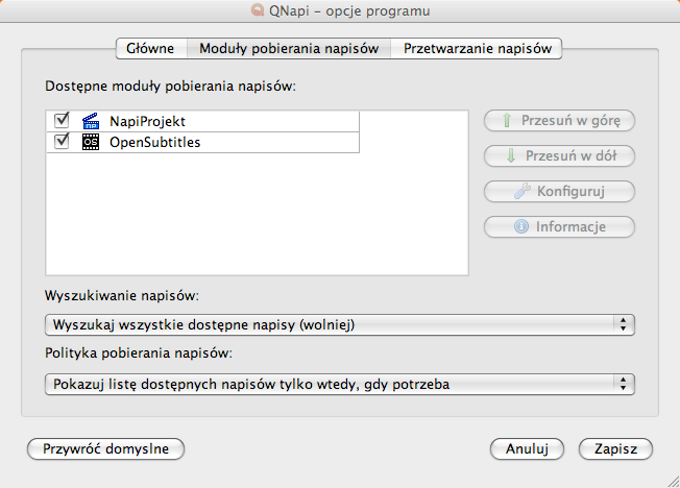
Task: Click the Informacje button
Action: click(x=559, y=227)
